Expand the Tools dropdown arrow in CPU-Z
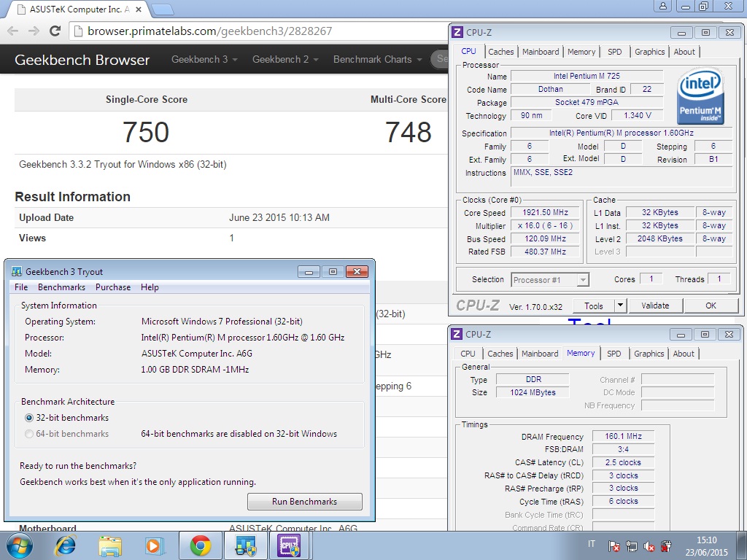 click(x=620, y=306)
